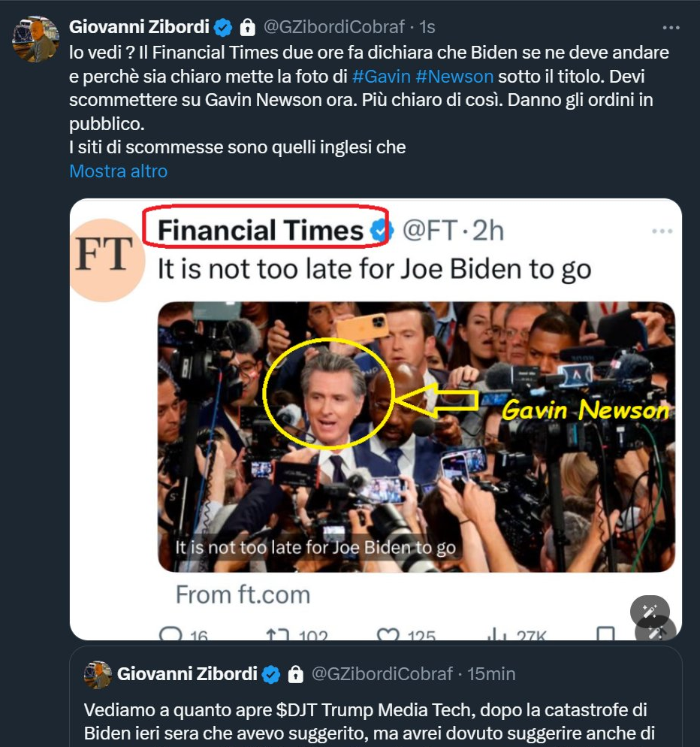This screenshot has height=747, width=700.
Task: Click the upper magic wand edit icon
Action: pyautogui.click(x=650, y=610)
